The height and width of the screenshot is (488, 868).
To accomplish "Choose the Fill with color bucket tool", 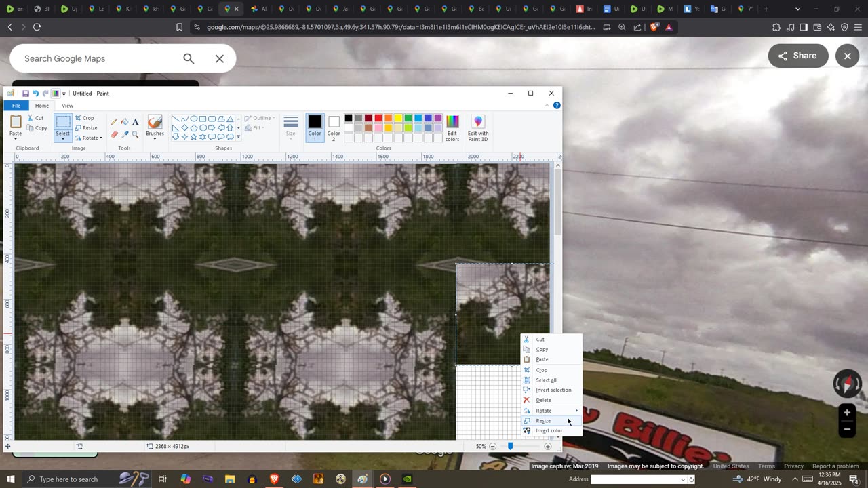I will coord(125,122).
